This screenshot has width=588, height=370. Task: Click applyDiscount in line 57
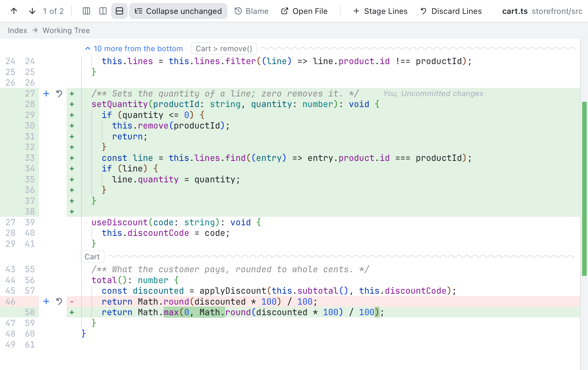(x=233, y=291)
